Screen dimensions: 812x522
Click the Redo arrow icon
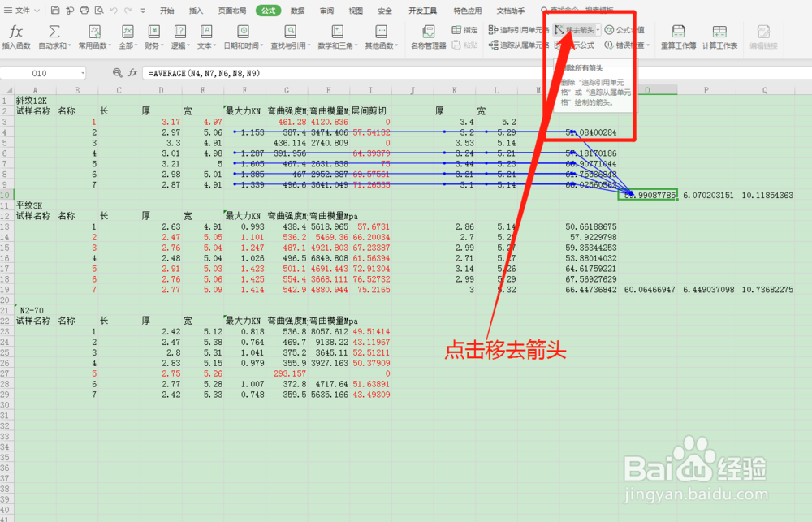[128, 11]
